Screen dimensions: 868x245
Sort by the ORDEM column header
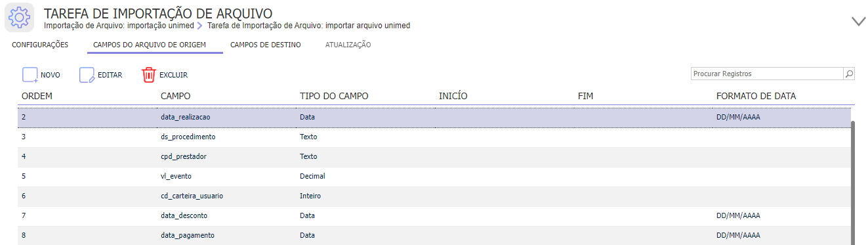click(x=37, y=96)
